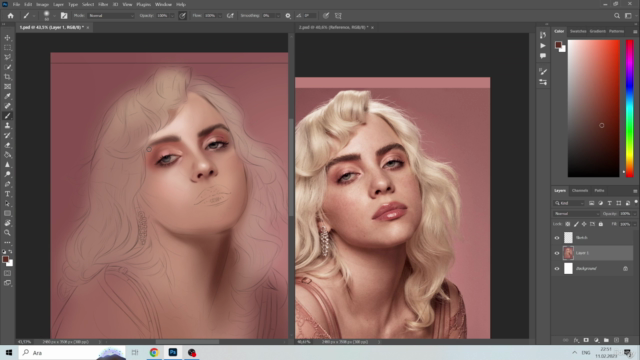Image resolution: width=640 pixels, height=360 pixels.
Task: Open the Opacity dropdown in options bar
Action: tap(172, 16)
